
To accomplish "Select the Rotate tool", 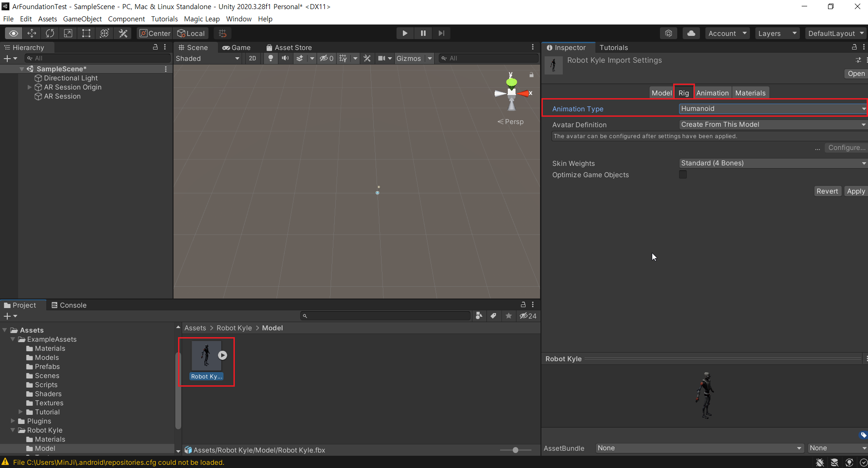I will (50, 33).
